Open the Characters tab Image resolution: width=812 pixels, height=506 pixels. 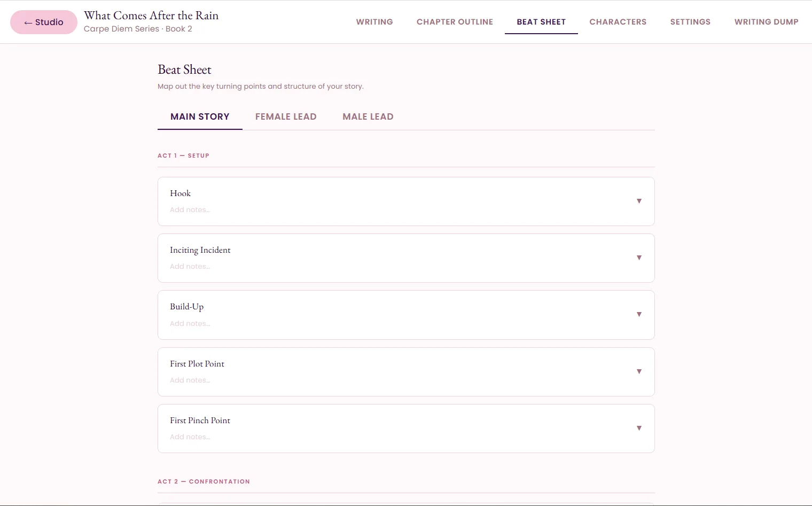click(618, 22)
